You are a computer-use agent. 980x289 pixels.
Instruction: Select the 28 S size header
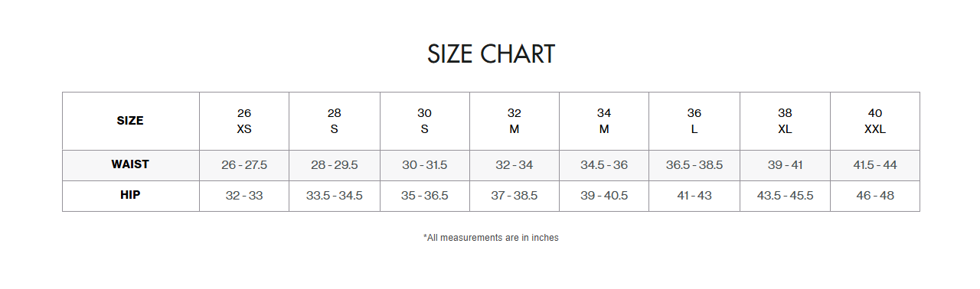point(335,121)
